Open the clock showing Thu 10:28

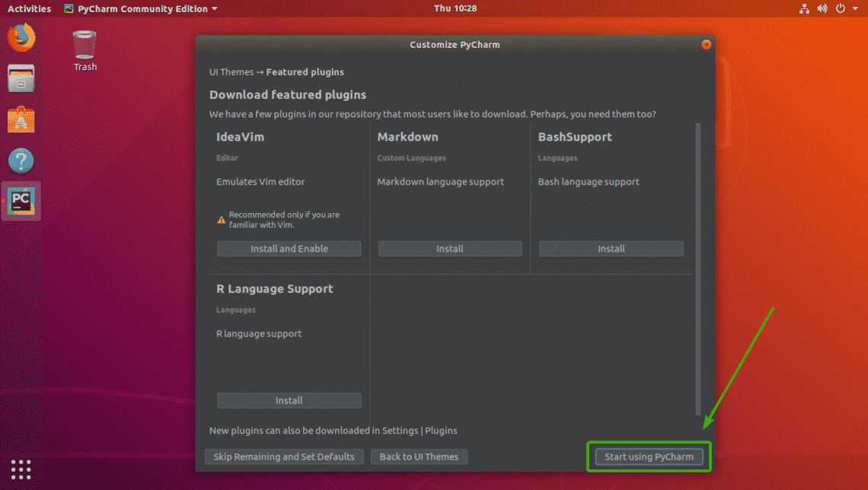(455, 8)
